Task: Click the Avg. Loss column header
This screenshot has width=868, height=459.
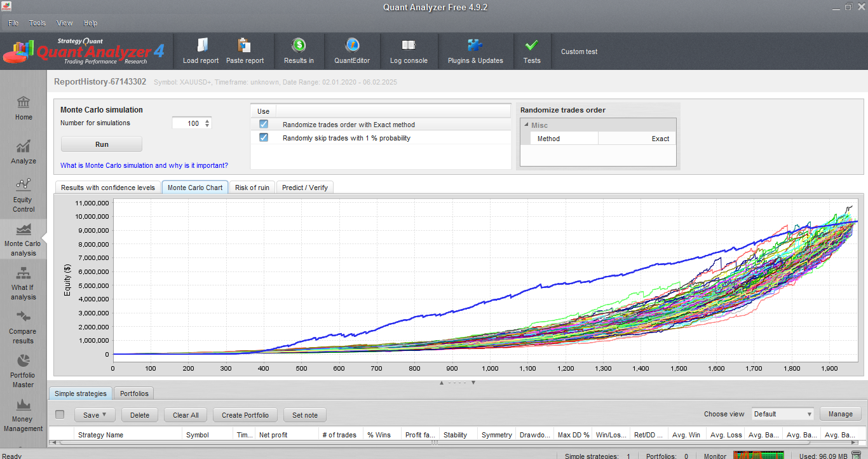Action: click(725, 435)
